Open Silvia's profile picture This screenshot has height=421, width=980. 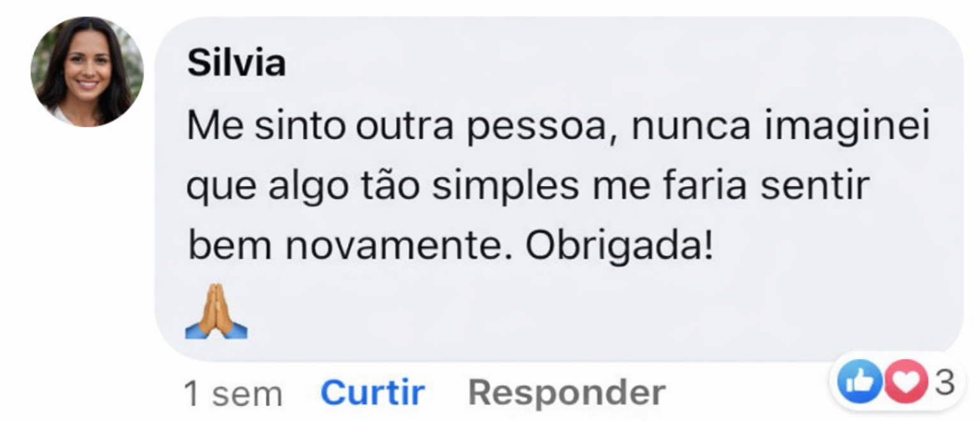[x=87, y=71]
